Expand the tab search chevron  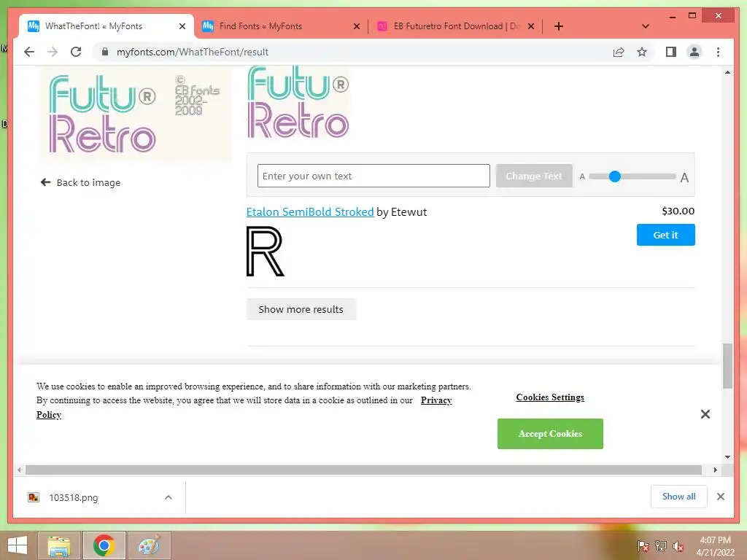[646, 26]
